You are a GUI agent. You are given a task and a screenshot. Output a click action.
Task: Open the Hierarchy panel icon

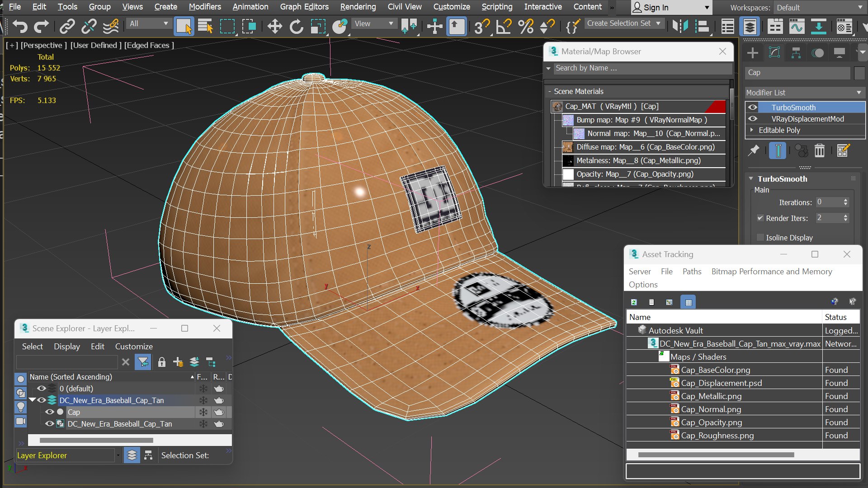[x=796, y=53]
